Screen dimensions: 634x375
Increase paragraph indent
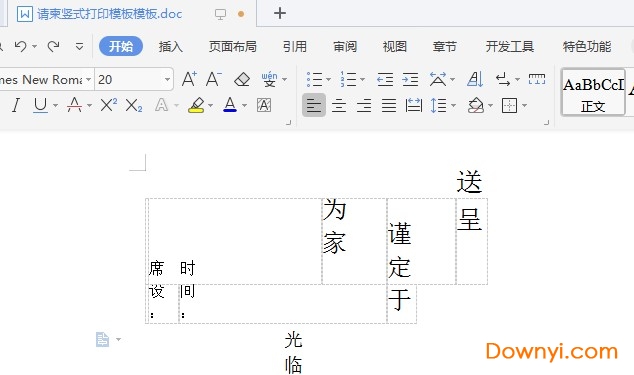click(410, 79)
